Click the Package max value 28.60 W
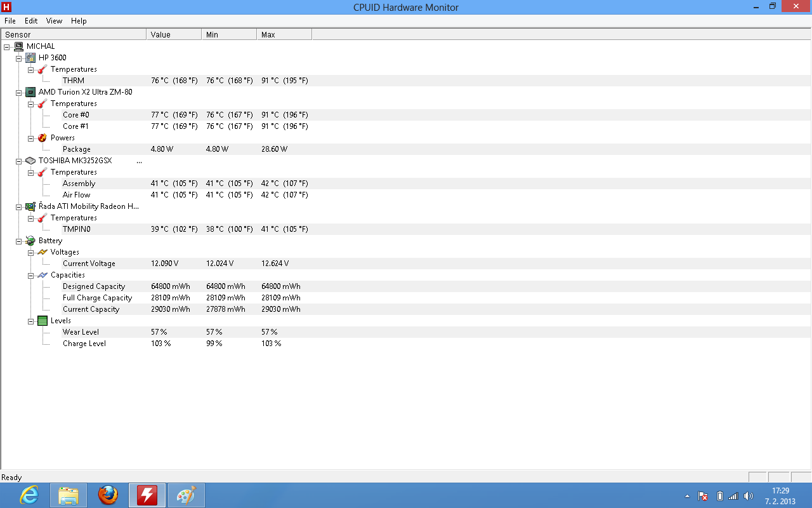812x508 pixels. tap(274, 149)
